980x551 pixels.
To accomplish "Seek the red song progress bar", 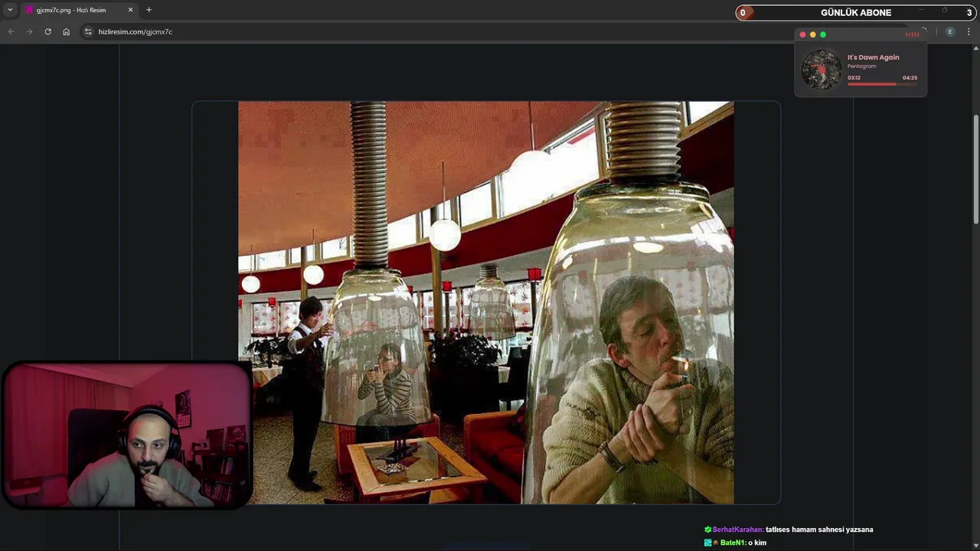I will click(x=882, y=83).
